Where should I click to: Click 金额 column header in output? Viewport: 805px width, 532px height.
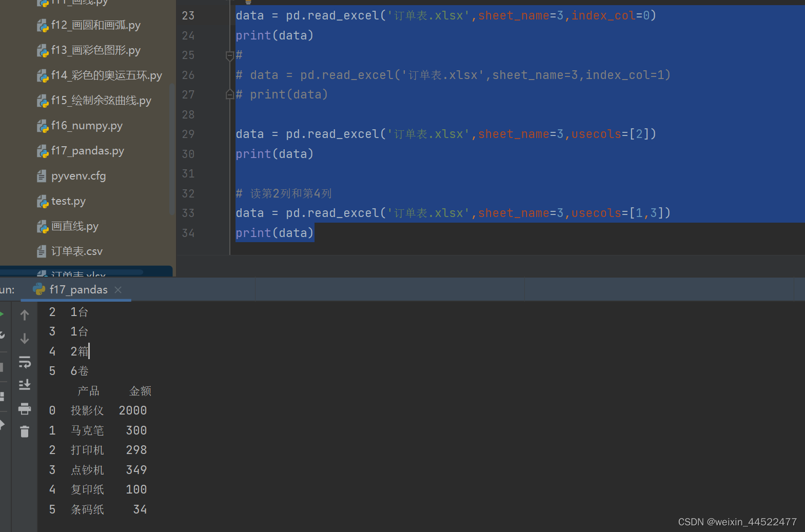coord(140,391)
